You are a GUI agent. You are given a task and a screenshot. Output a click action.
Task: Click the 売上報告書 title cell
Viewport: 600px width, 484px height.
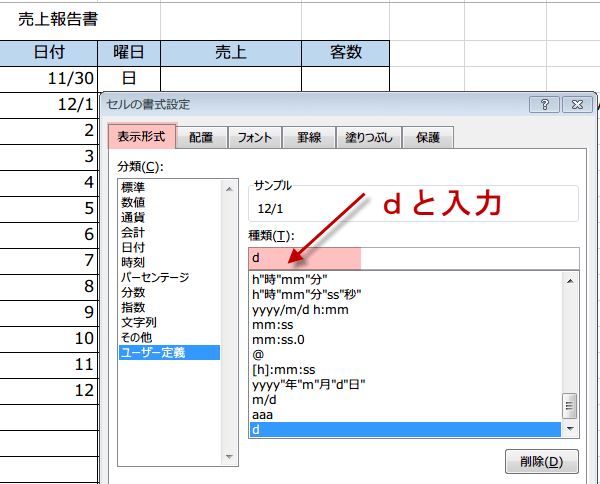pos(58,19)
